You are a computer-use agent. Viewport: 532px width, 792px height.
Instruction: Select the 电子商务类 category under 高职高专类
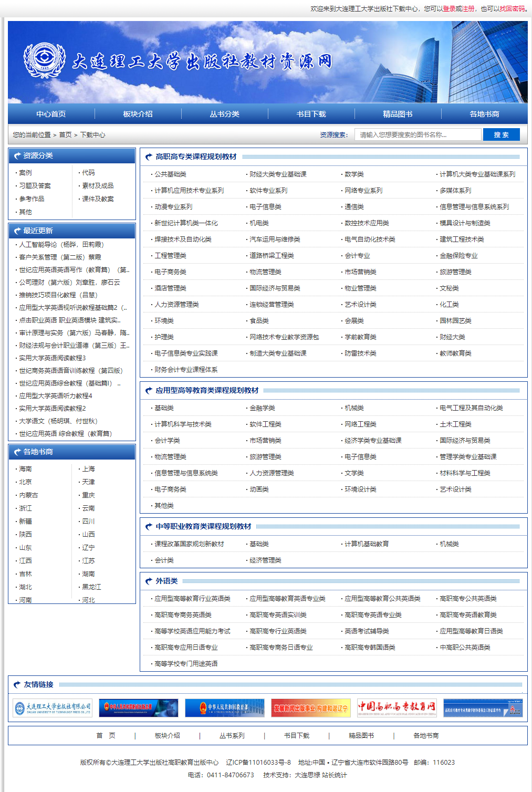click(x=170, y=272)
